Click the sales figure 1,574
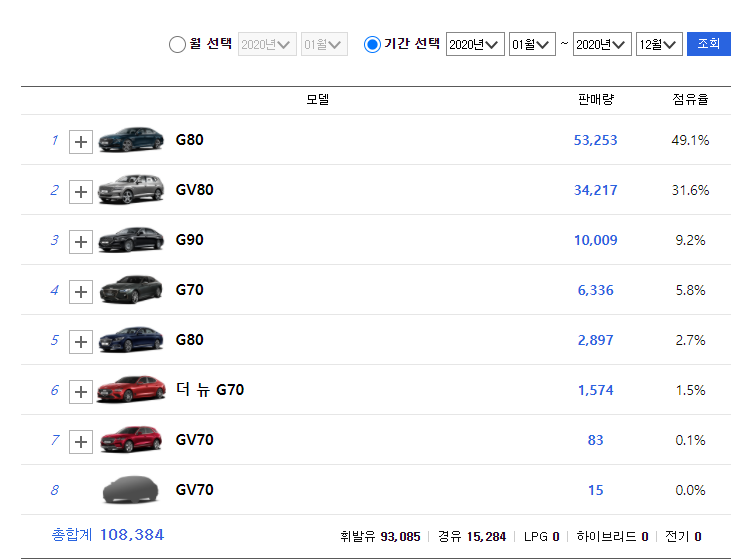 [x=595, y=390]
